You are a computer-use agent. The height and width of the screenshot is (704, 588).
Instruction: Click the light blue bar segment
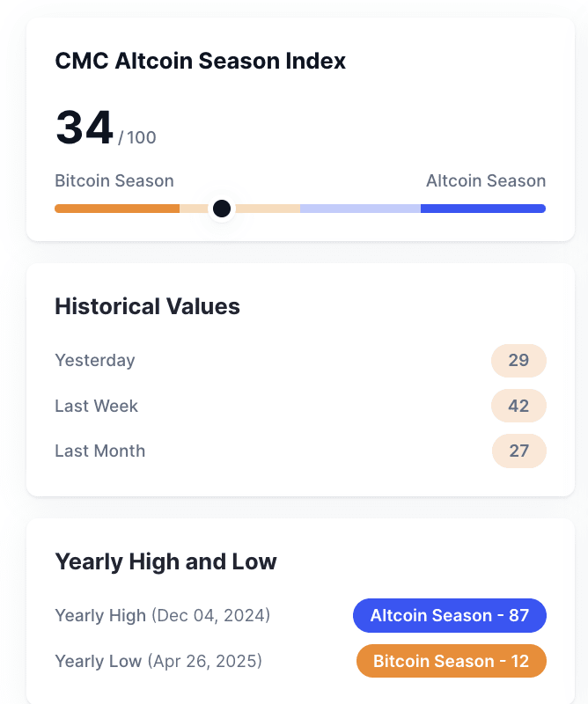coord(360,209)
